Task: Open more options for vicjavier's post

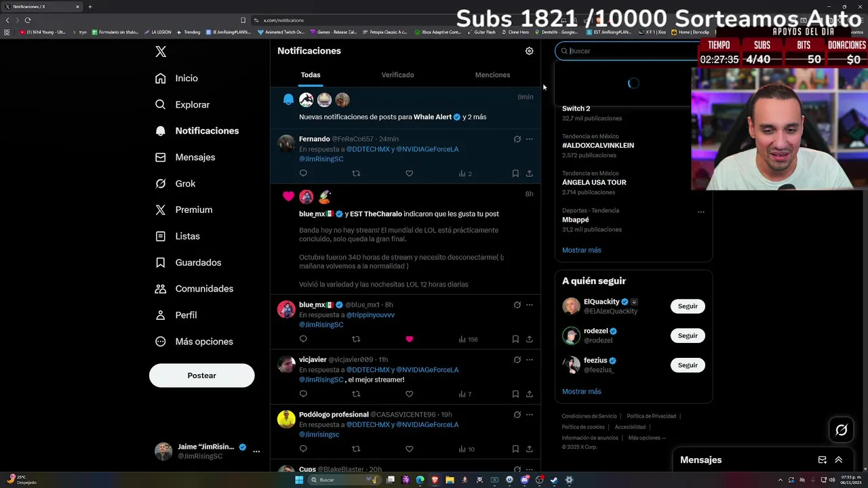Action: tap(529, 360)
